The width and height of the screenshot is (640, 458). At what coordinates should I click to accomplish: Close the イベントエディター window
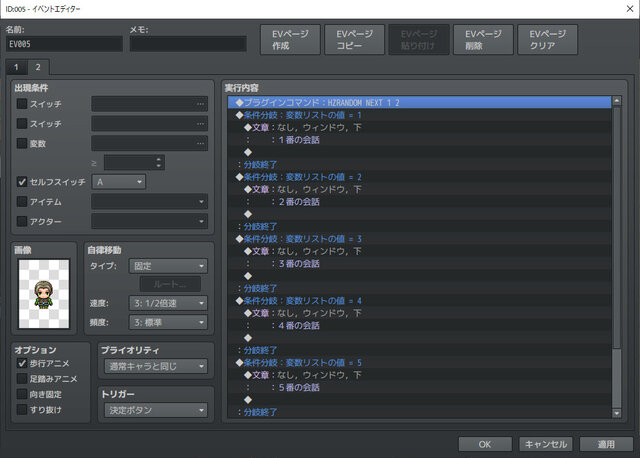point(630,9)
